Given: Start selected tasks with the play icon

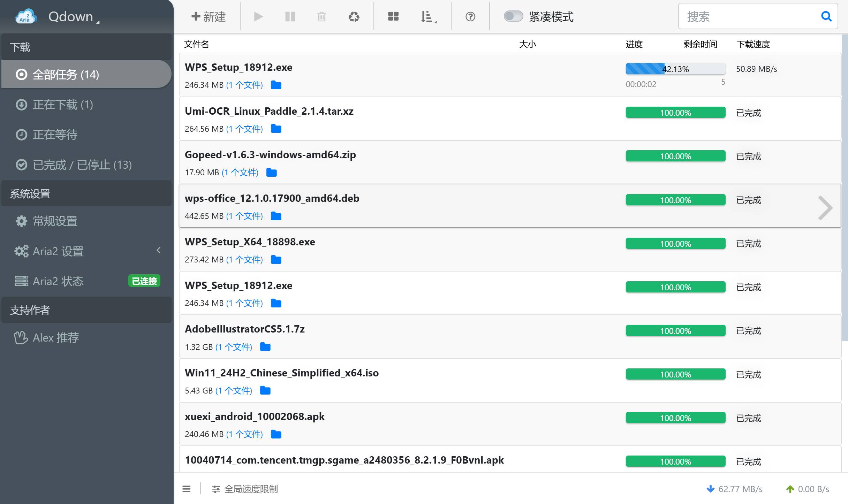Looking at the screenshot, I should pos(258,16).
